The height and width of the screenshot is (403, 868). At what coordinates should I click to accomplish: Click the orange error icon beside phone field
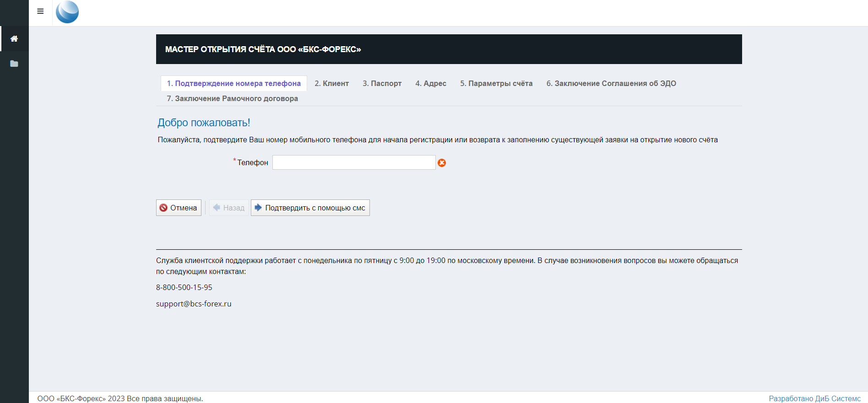point(442,163)
